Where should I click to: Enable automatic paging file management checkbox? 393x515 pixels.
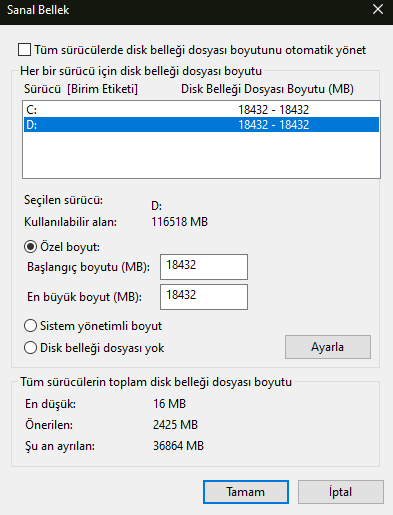25,50
